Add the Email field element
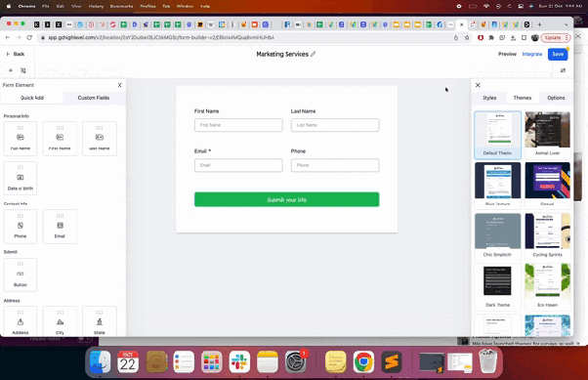Viewport: 588px width, 380px height. (60, 227)
